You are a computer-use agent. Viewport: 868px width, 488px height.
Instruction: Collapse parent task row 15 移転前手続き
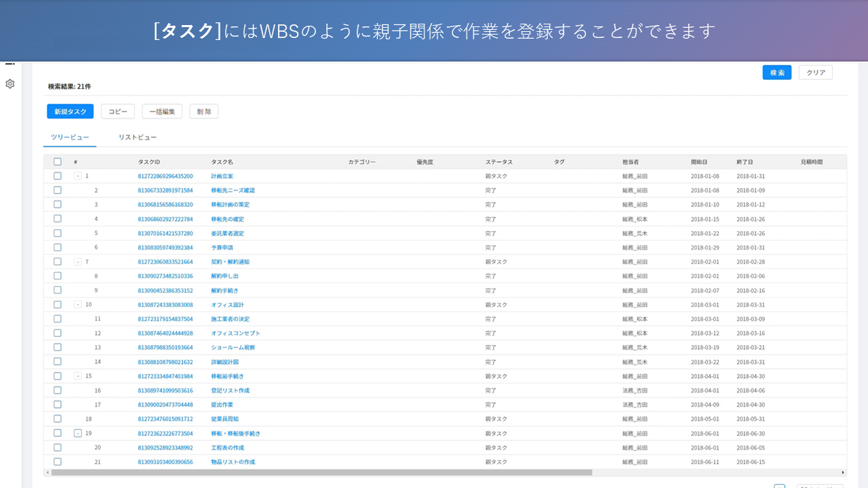click(77, 376)
